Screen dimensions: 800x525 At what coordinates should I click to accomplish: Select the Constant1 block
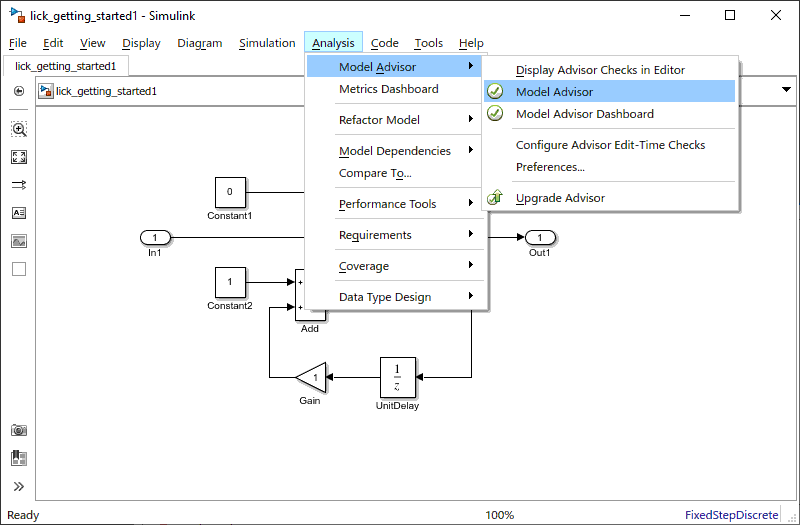230,192
